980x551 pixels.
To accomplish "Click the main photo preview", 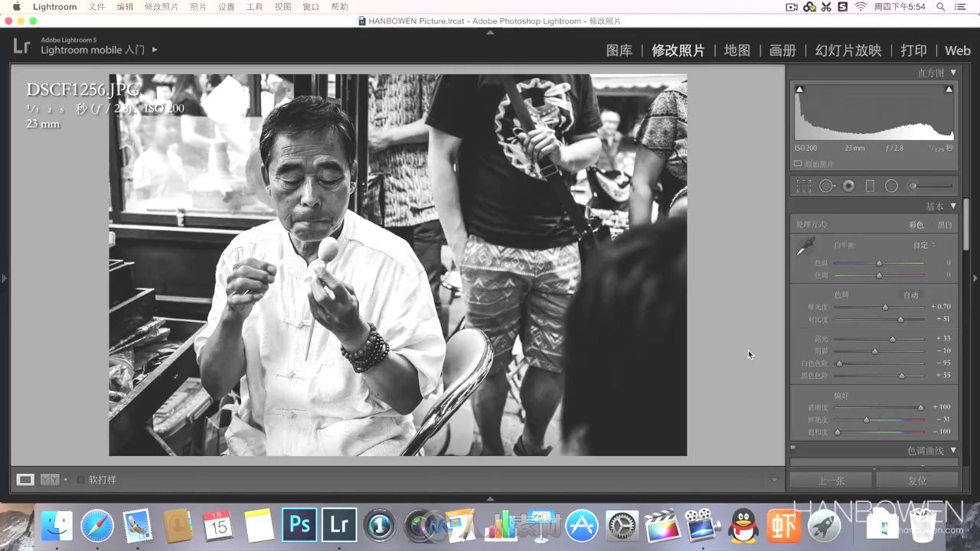I will tap(397, 265).
